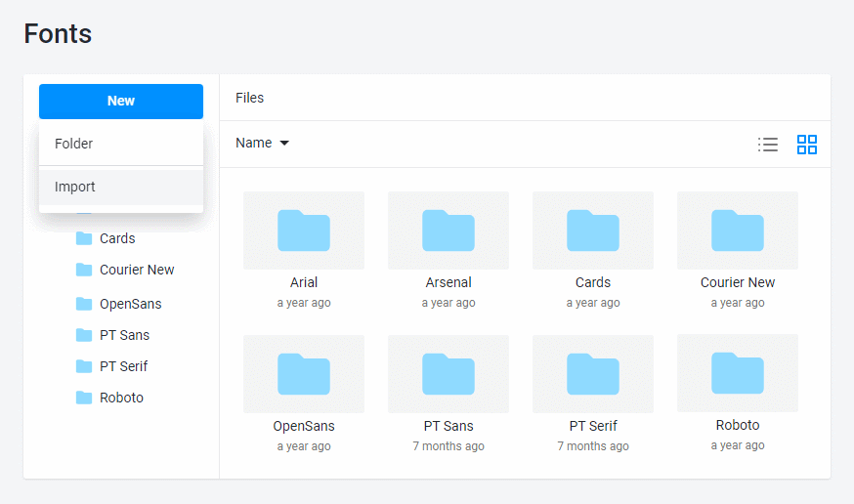Select the Roboto folder thumbnail in grid
The width and height of the screenshot is (854, 504).
coord(738,373)
